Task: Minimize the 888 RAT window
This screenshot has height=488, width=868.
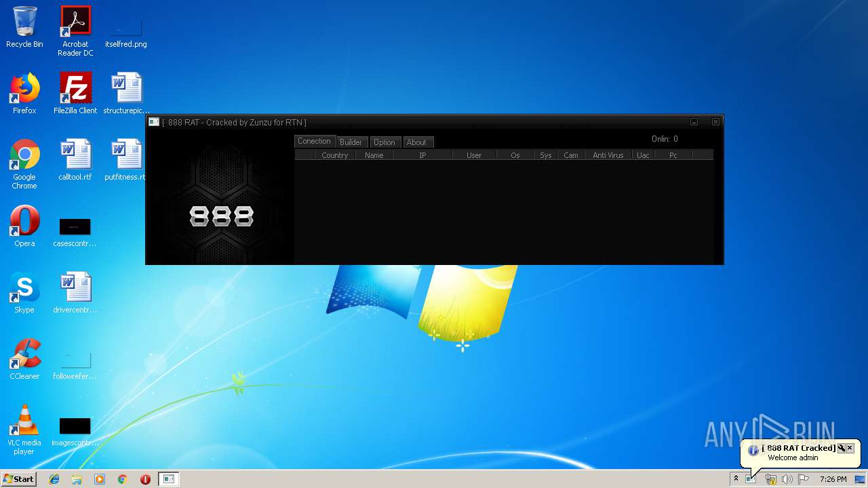Action: (694, 122)
